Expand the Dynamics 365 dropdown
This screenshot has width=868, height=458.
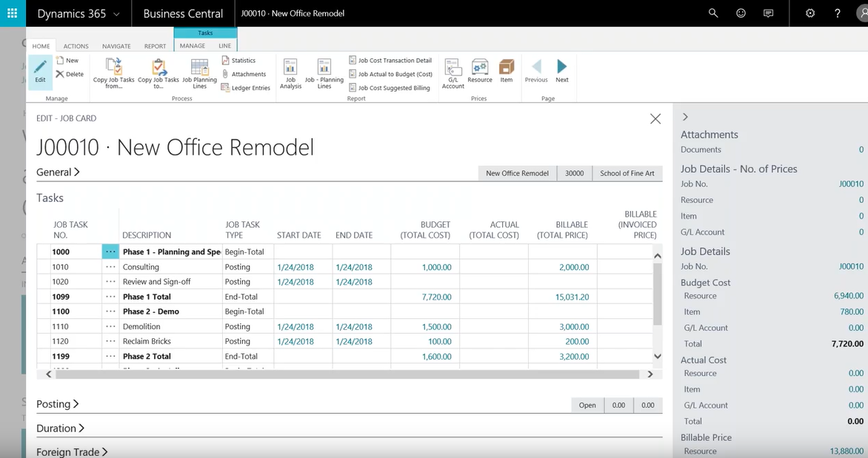[x=116, y=14]
